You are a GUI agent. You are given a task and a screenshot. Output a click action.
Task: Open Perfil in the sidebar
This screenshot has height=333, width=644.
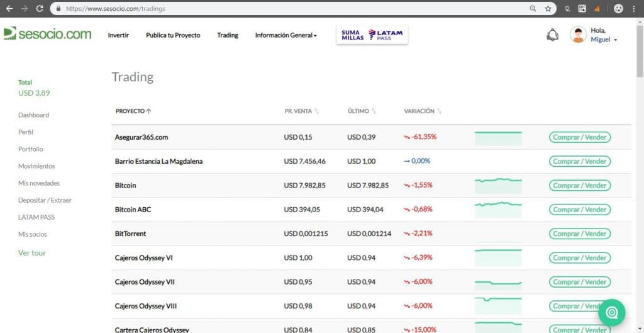(25, 132)
